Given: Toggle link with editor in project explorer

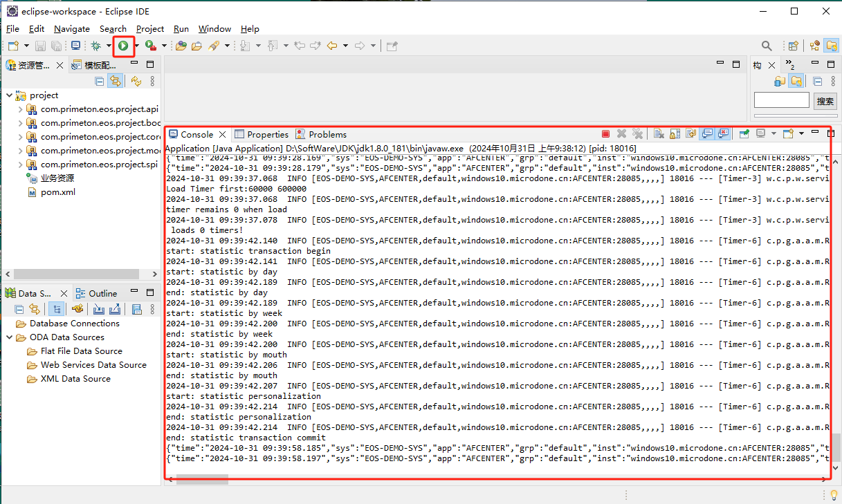Looking at the screenshot, I should click(116, 81).
